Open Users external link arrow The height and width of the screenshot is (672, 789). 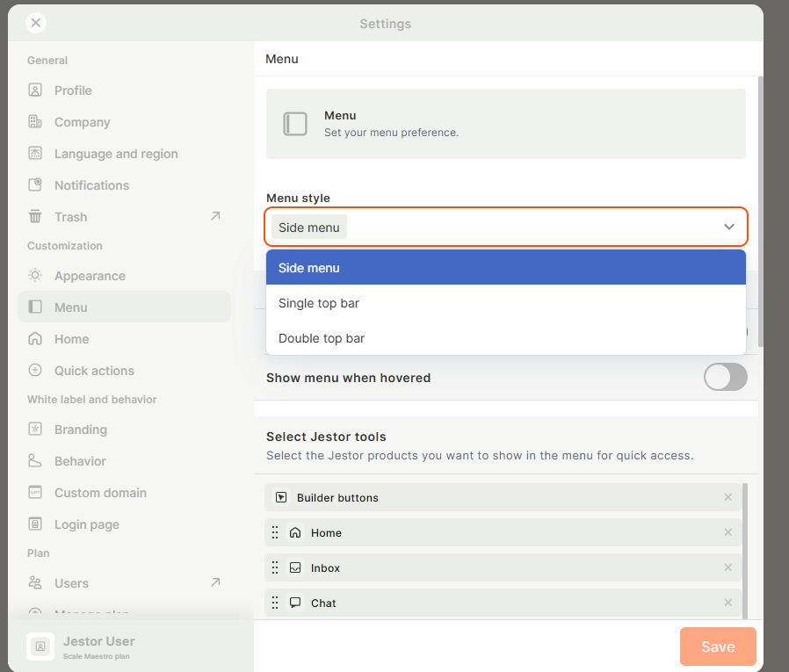(215, 582)
